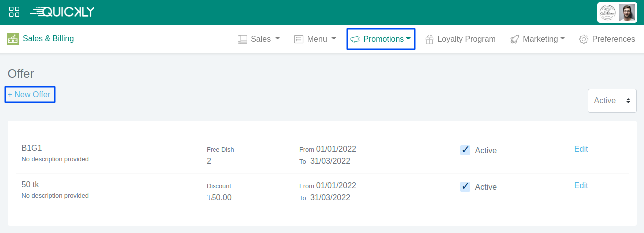
Task: Select the B1G1 offer name
Action: pos(31,148)
